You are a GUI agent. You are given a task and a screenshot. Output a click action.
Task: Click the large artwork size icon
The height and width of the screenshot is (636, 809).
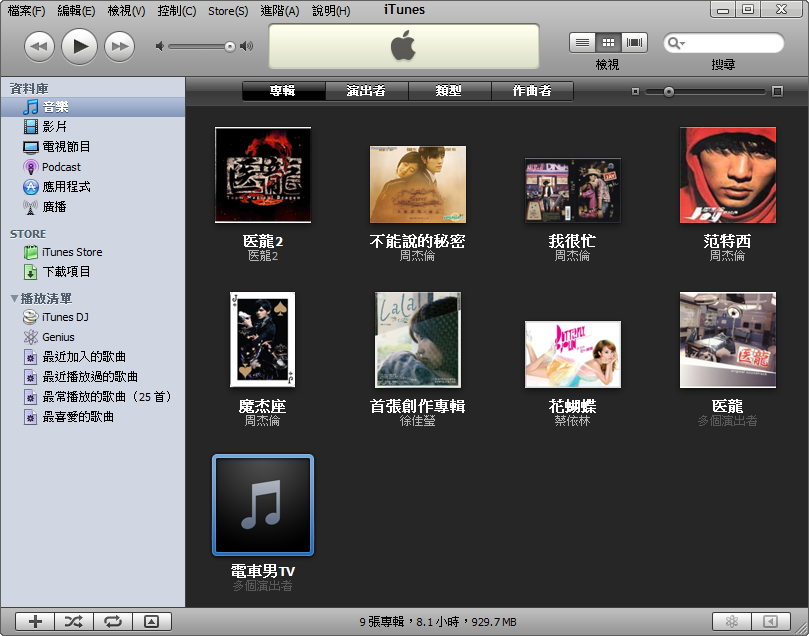[777, 91]
